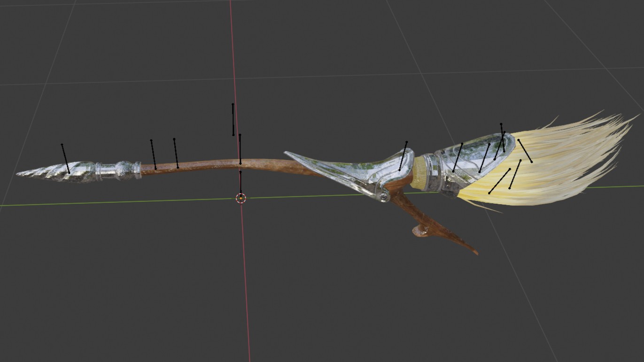644x362 pixels.
Task: Click the pointed front tip of the saddle
Action: [287, 153]
